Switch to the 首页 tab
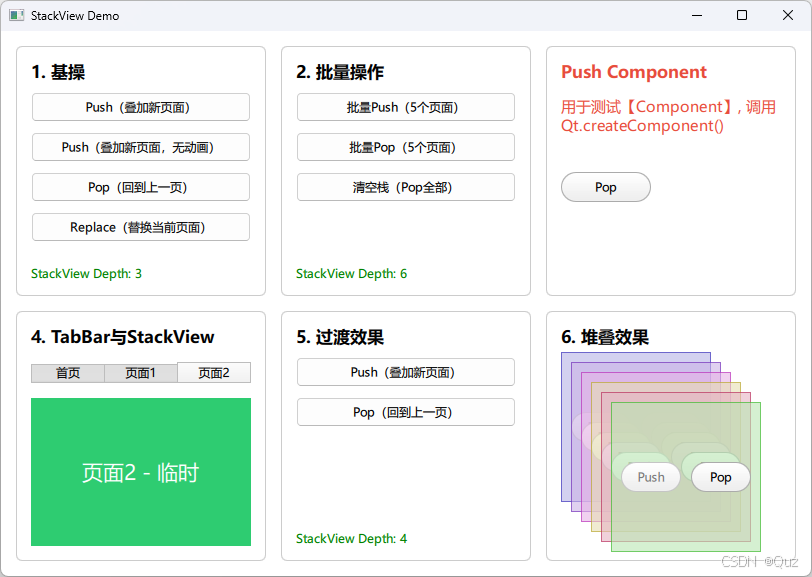Image resolution: width=812 pixels, height=577 pixels. point(68,373)
